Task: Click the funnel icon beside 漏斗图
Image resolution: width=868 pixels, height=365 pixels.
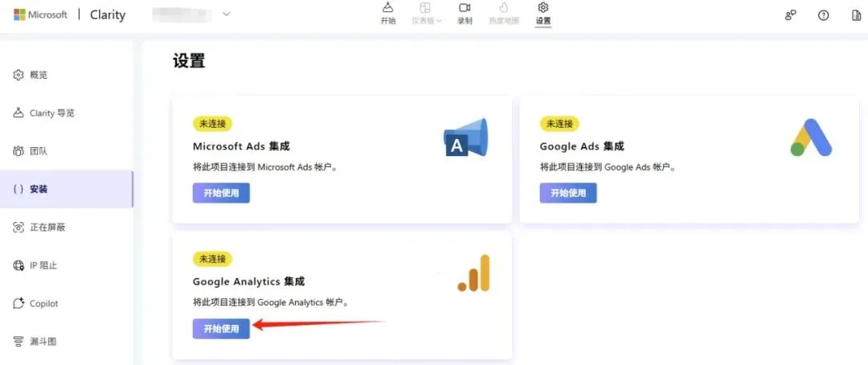Action: click(18, 342)
